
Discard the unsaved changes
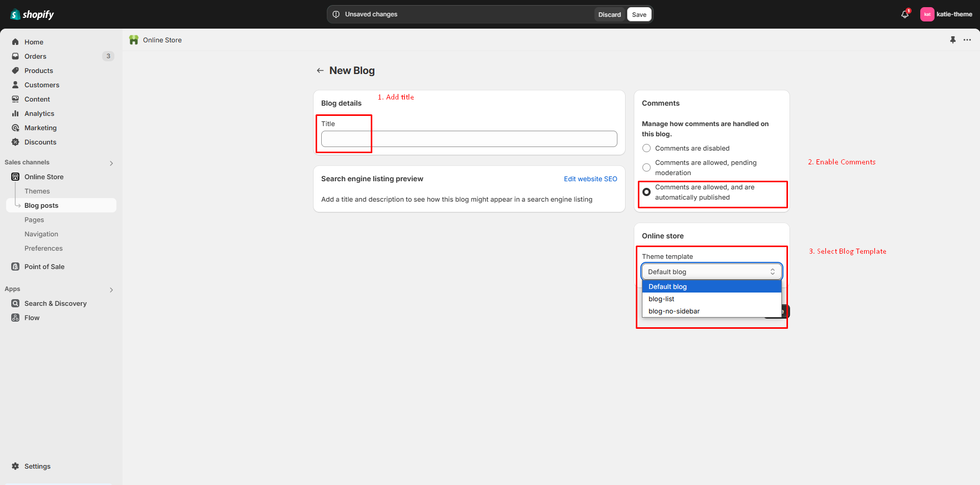point(609,14)
